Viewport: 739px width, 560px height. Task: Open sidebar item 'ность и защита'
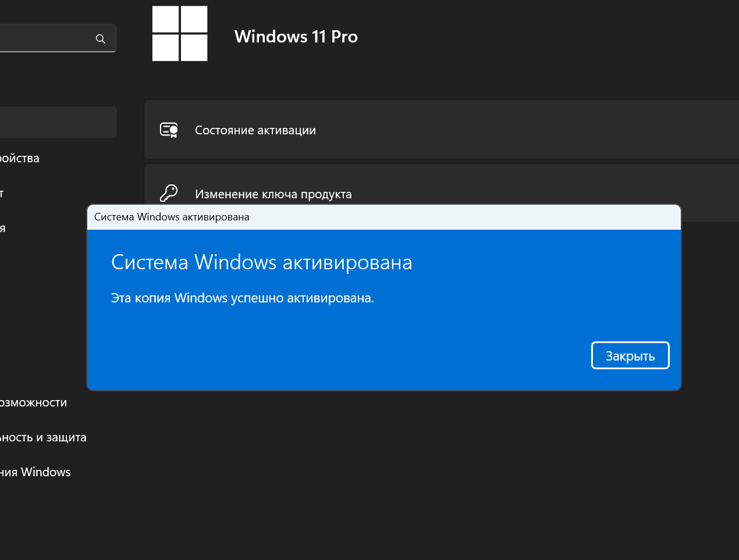[43, 437]
